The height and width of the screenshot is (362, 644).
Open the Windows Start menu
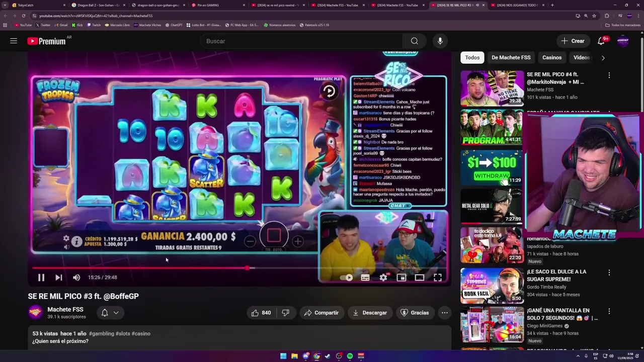click(x=283, y=356)
